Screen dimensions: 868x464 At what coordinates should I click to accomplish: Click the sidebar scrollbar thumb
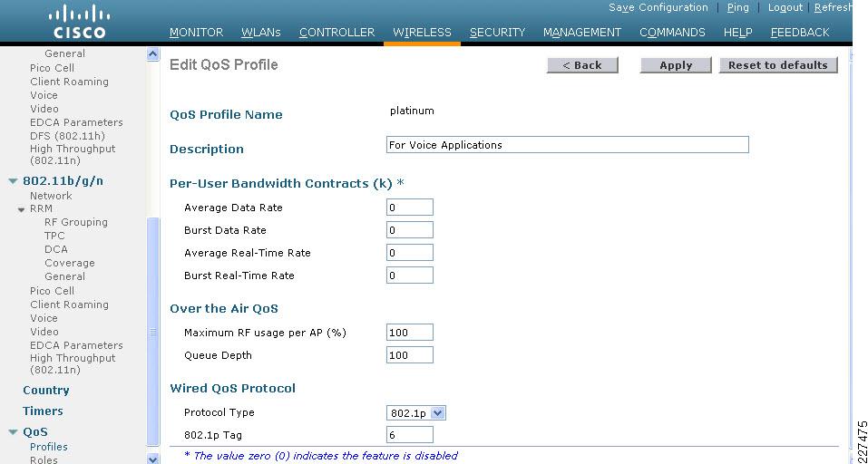(x=152, y=332)
